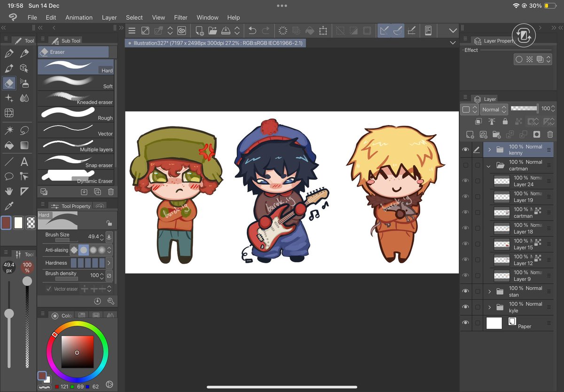Toggle Lock layer padlock icon

(505, 121)
